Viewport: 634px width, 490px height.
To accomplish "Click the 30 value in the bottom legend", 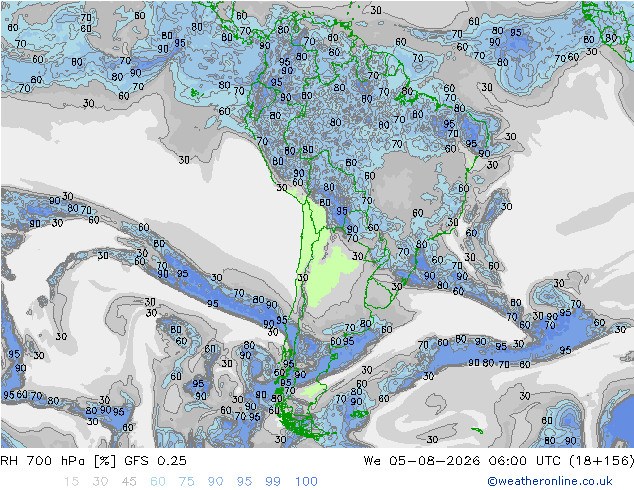I will click(x=100, y=482).
